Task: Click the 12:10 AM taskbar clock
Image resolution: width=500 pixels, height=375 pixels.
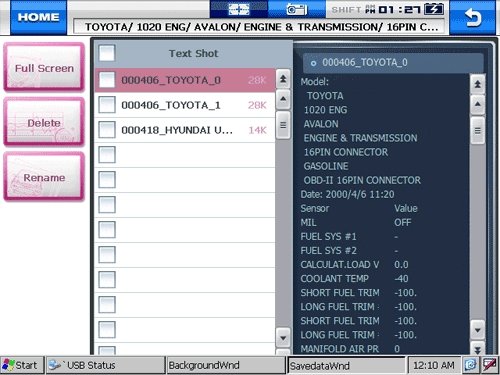Action: pyautogui.click(x=434, y=365)
